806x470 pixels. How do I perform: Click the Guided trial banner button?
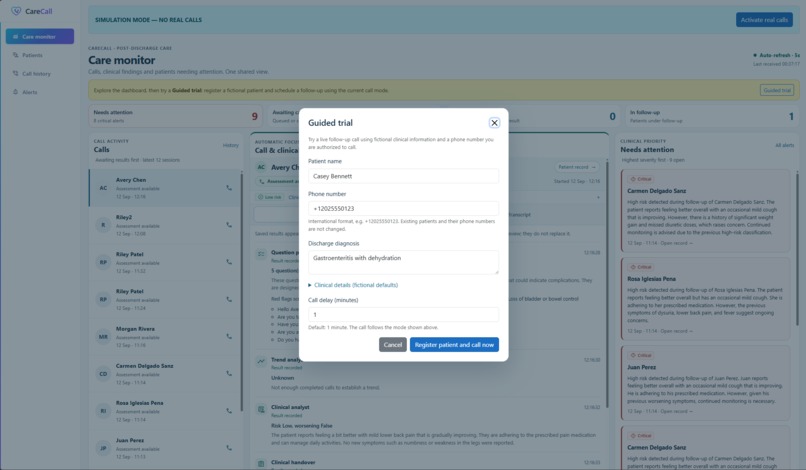point(777,90)
